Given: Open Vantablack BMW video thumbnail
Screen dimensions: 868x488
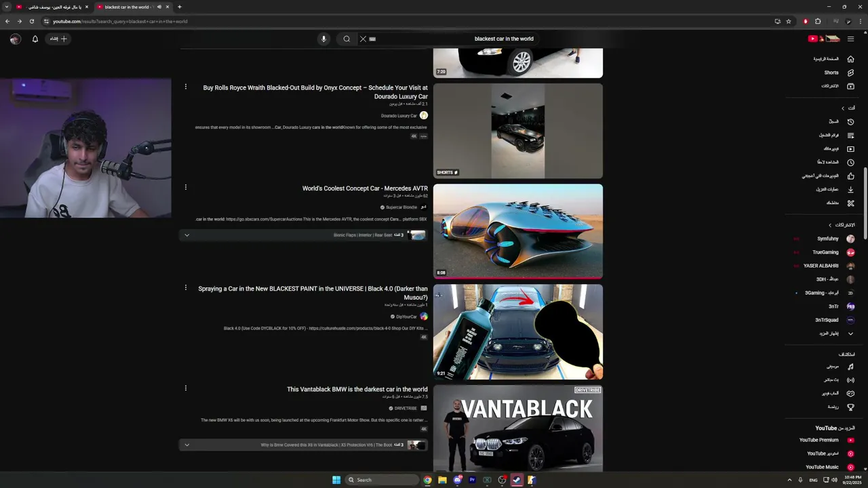Looking at the screenshot, I should click(518, 428).
